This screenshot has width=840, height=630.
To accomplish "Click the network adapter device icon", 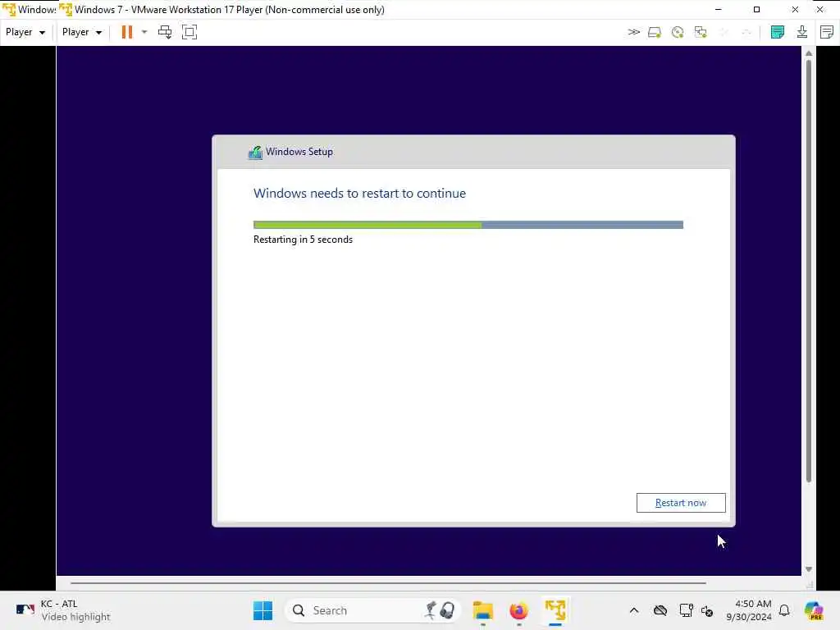I will 701,32.
